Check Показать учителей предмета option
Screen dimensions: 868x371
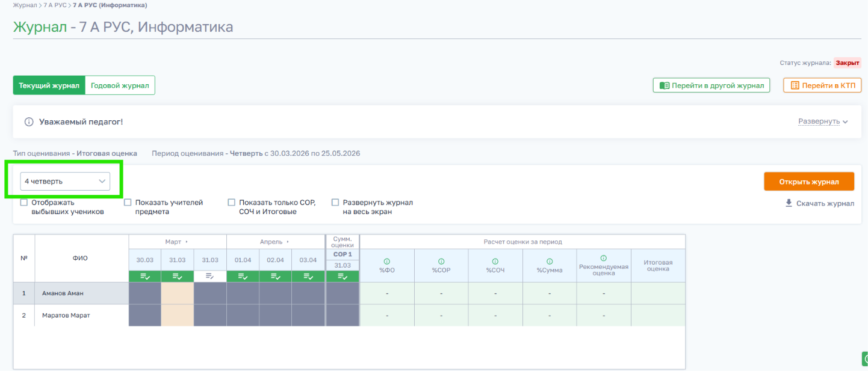128,203
